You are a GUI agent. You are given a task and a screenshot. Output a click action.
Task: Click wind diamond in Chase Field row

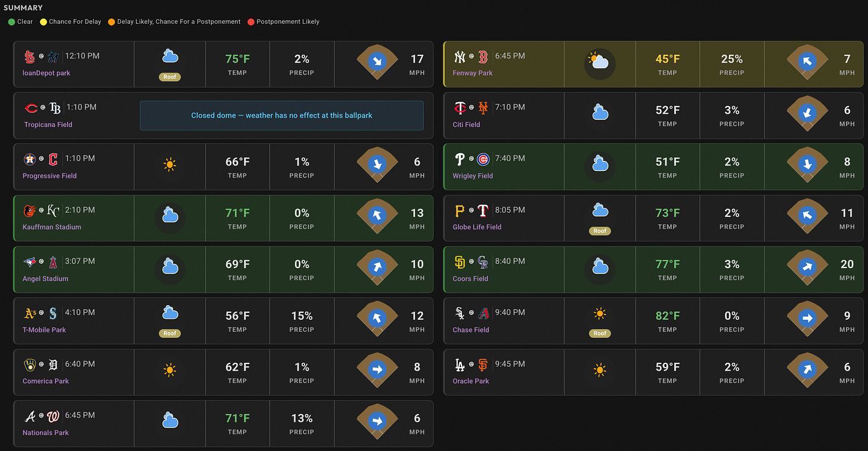pos(807,318)
